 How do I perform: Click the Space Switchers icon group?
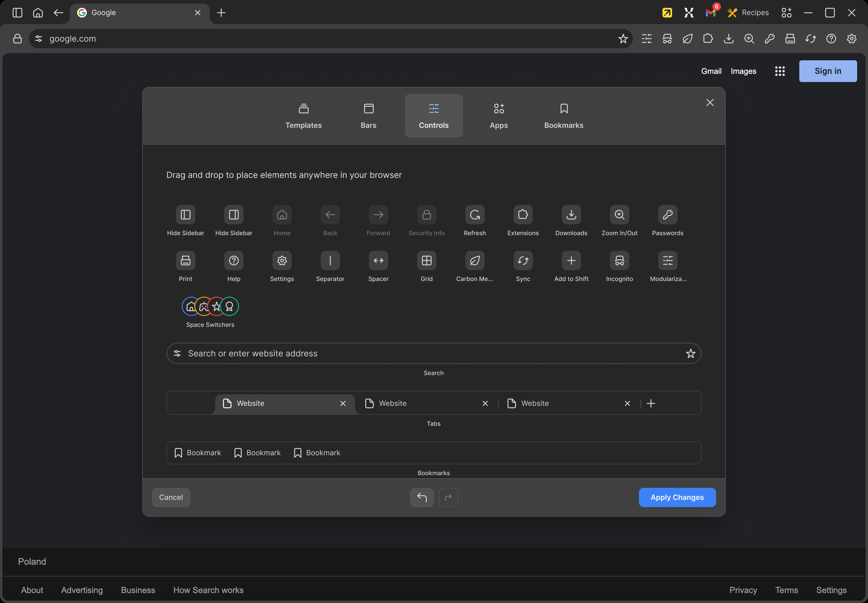coord(210,306)
